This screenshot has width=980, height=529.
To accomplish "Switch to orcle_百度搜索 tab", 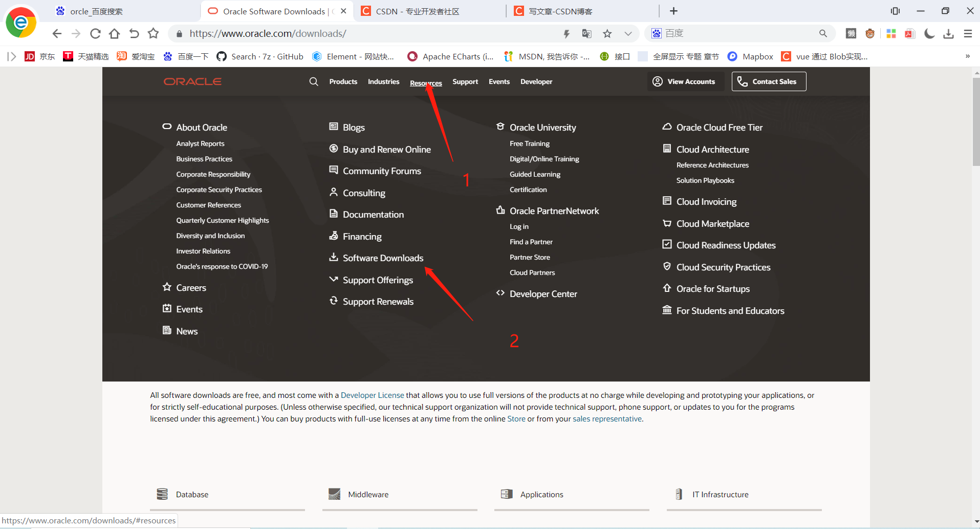I will pos(124,11).
